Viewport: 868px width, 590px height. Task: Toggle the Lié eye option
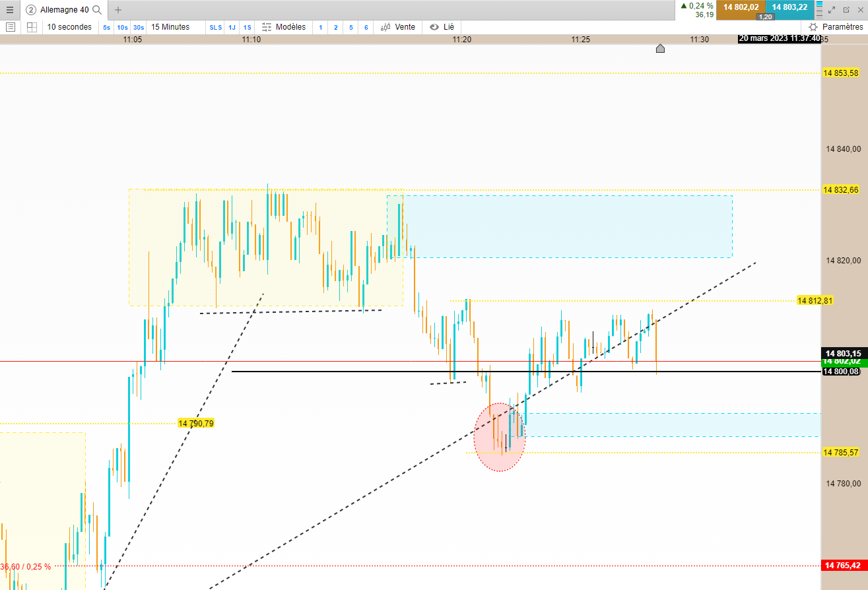[442, 27]
